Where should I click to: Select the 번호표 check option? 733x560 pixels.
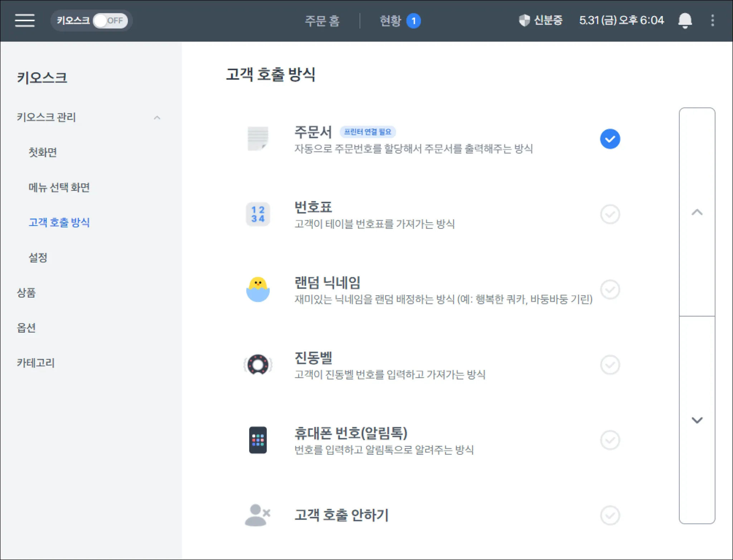point(610,214)
